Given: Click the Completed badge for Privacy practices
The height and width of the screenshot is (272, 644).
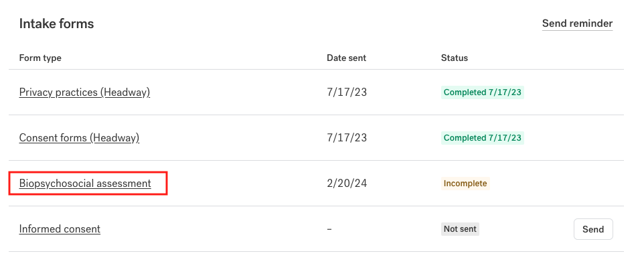Looking at the screenshot, I should [483, 92].
